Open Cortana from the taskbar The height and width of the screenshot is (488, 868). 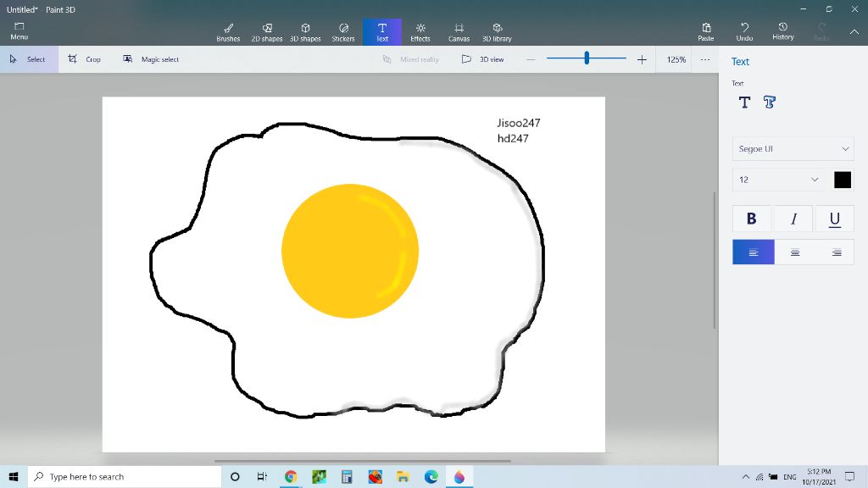(235, 476)
